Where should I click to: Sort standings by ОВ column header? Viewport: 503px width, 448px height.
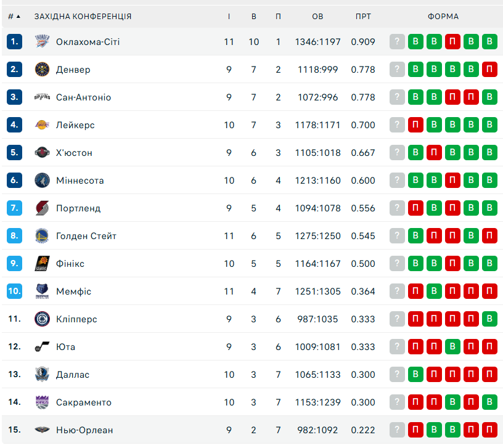click(318, 17)
